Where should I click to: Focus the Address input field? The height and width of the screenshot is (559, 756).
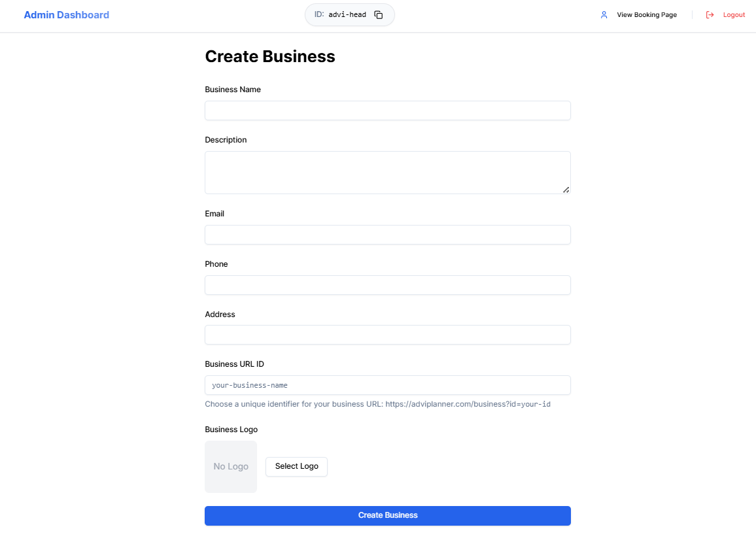387,335
